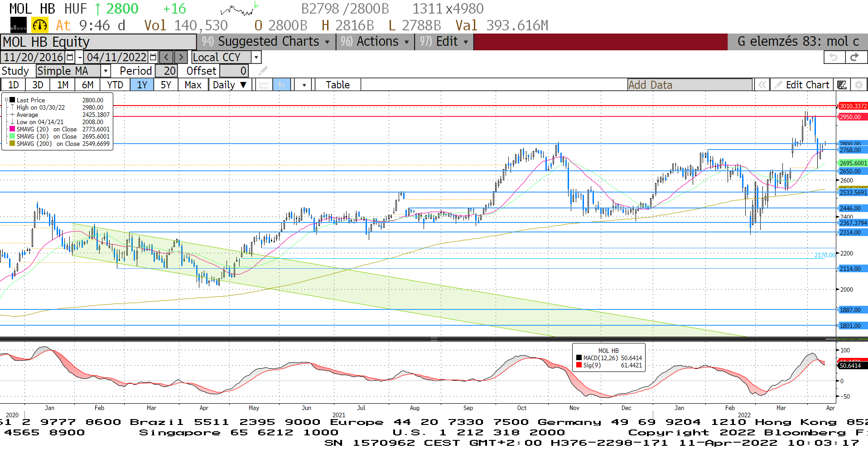Click the blue 2446.00 price axis label

click(x=853, y=208)
